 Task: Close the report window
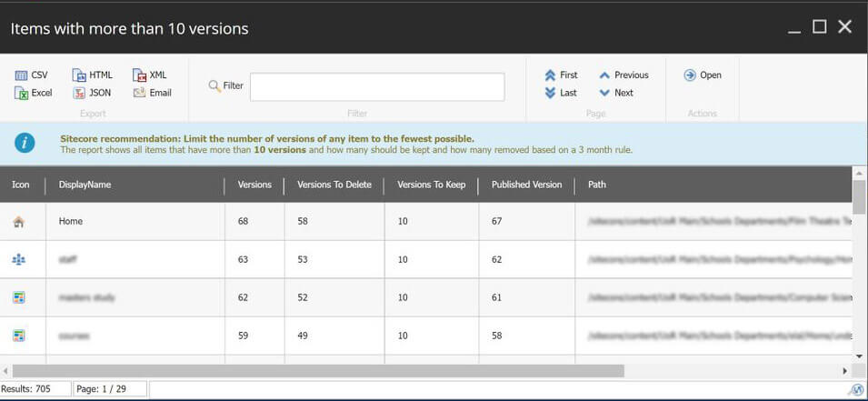pyautogui.click(x=844, y=26)
